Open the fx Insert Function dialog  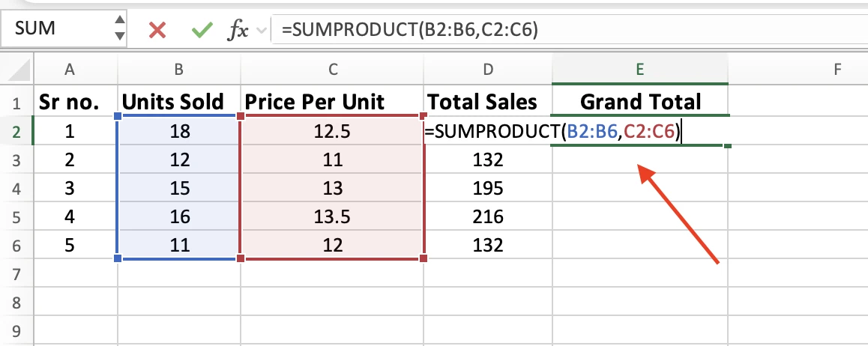pos(238,31)
